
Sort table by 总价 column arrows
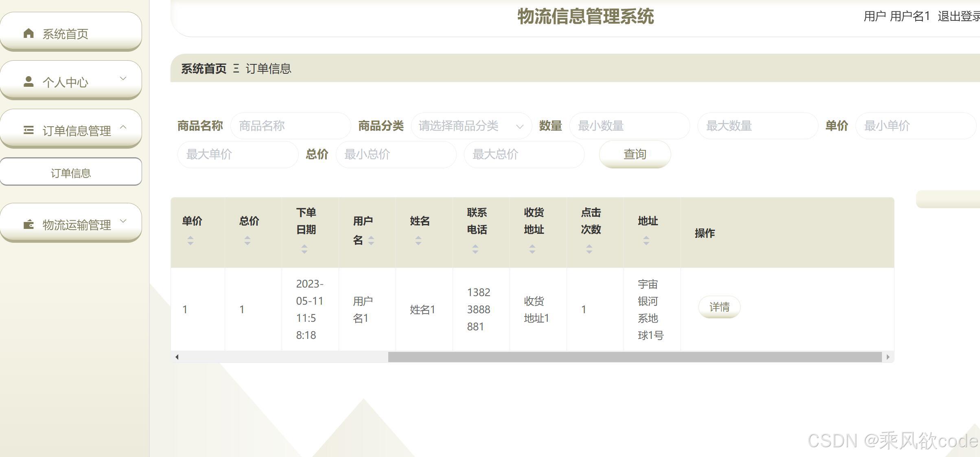[x=247, y=241]
